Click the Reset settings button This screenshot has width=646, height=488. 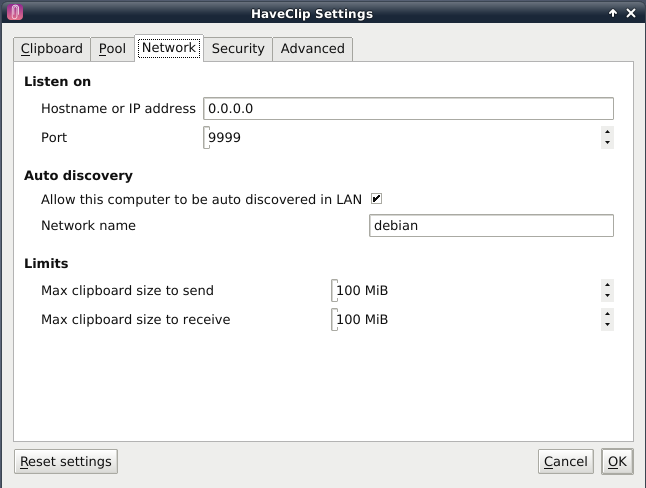pyautogui.click(x=66, y=461)
